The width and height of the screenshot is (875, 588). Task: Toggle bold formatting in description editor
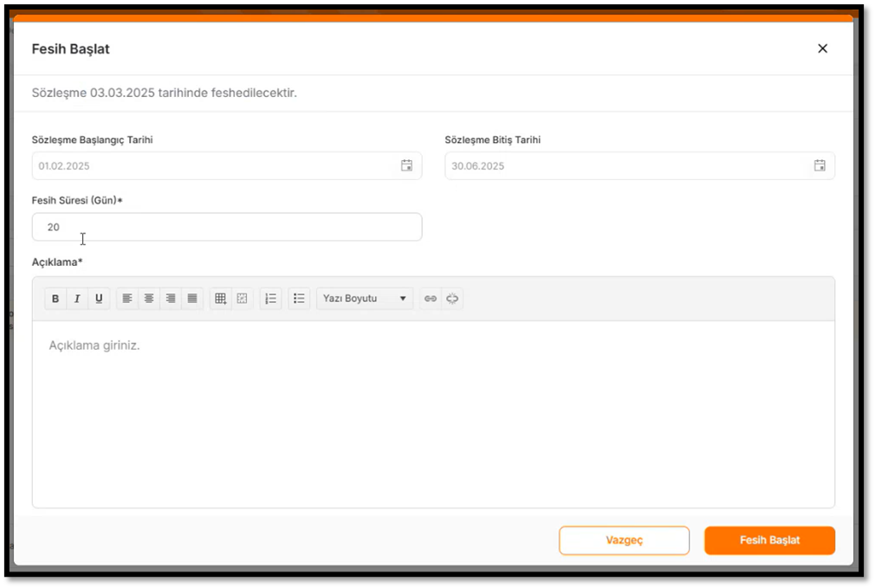[x=55, y=299]
